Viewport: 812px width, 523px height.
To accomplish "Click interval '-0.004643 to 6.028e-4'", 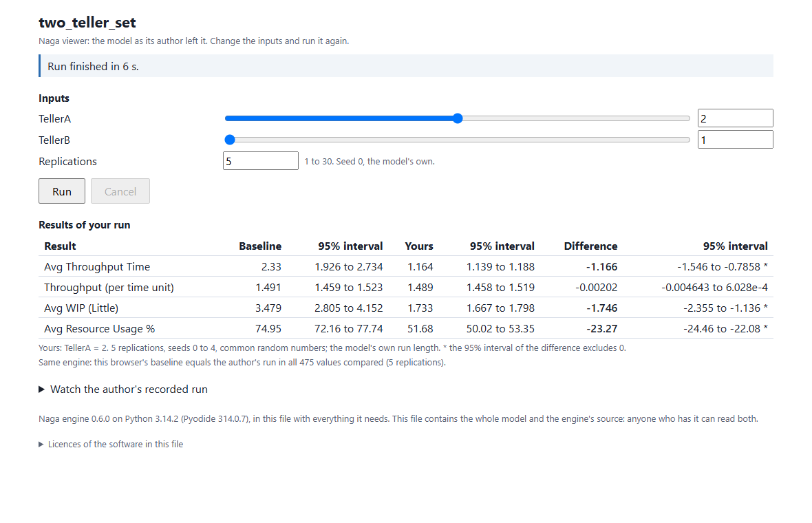I will click(x=715, y=288).
